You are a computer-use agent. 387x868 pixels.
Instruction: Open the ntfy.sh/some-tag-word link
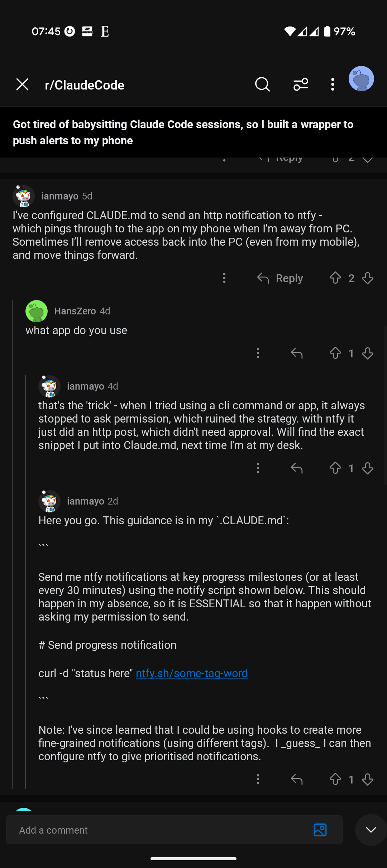coord(192,673)
